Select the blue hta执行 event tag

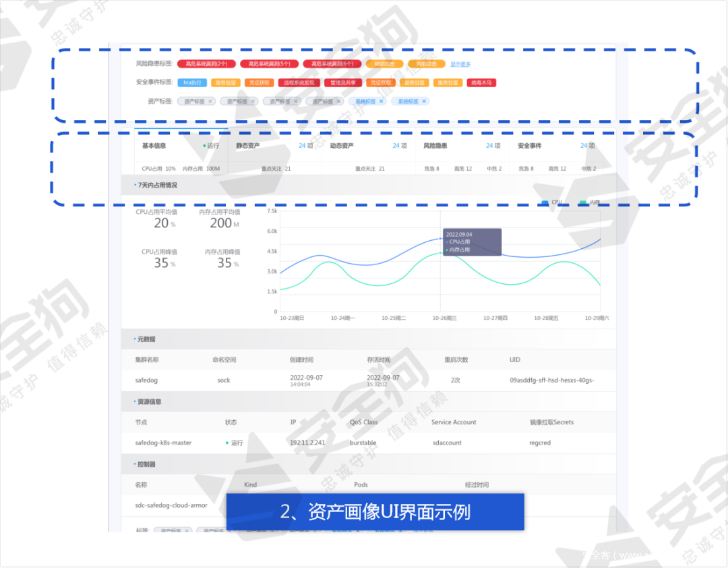click(x=192, y=83)
